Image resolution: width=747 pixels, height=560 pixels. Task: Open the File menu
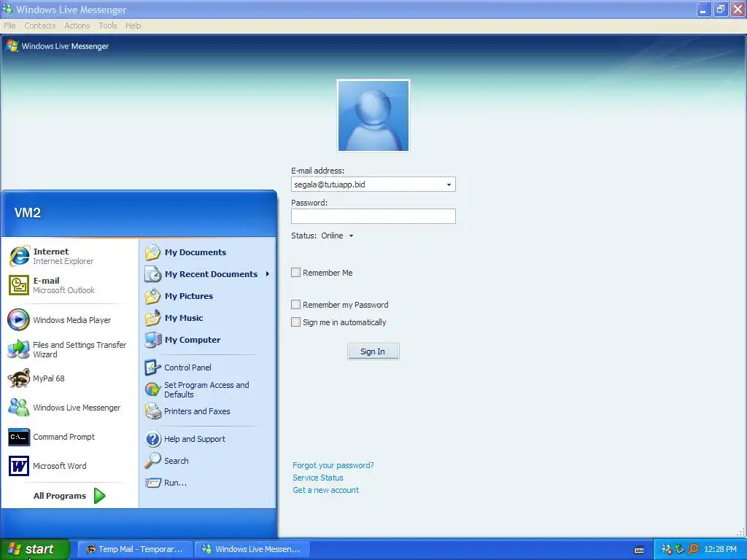tap(9, 26)
